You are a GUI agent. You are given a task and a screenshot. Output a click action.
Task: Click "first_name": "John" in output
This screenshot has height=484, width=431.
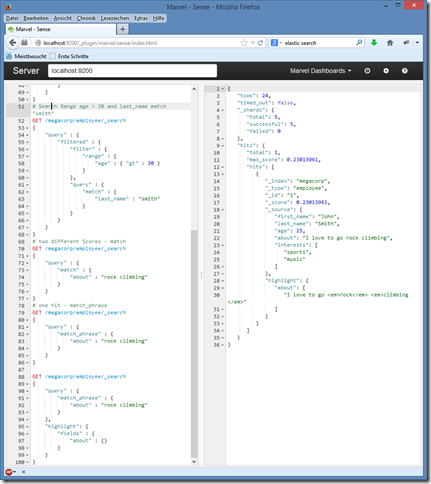click(307, 217)
